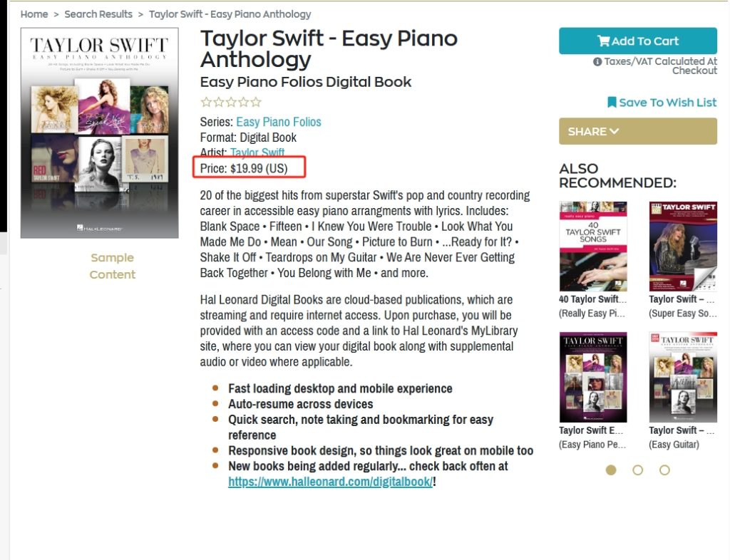The image size is (730, 560).
Task: Add the anthology to cart
Action: [638, 41]
